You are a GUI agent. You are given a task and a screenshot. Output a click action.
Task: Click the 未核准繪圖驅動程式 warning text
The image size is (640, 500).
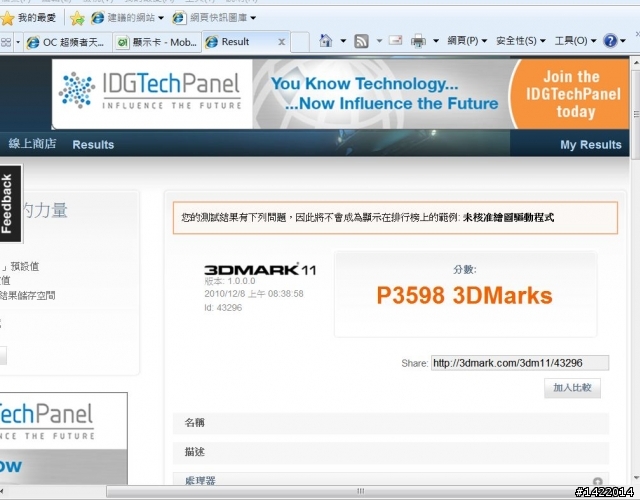508,217
